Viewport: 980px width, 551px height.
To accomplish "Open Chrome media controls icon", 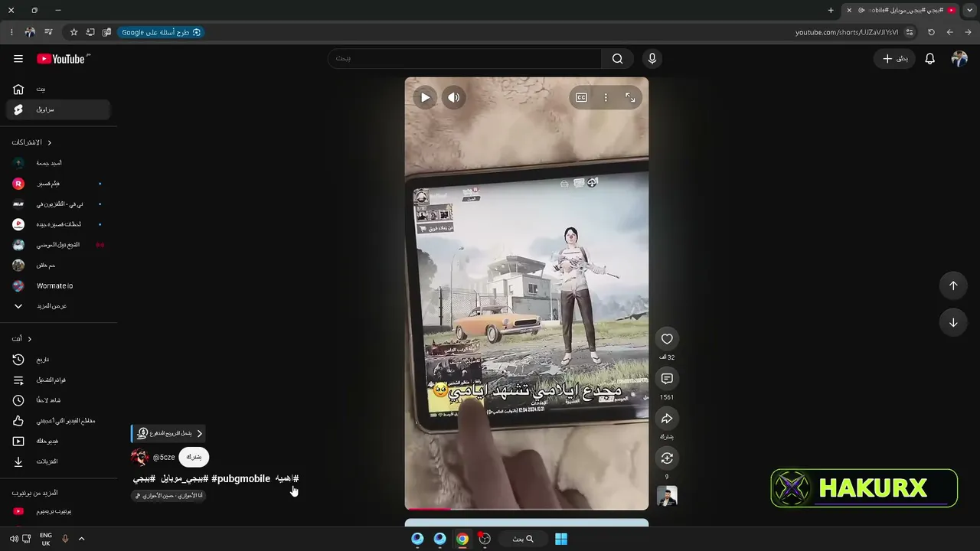I will tap(48, 32).
